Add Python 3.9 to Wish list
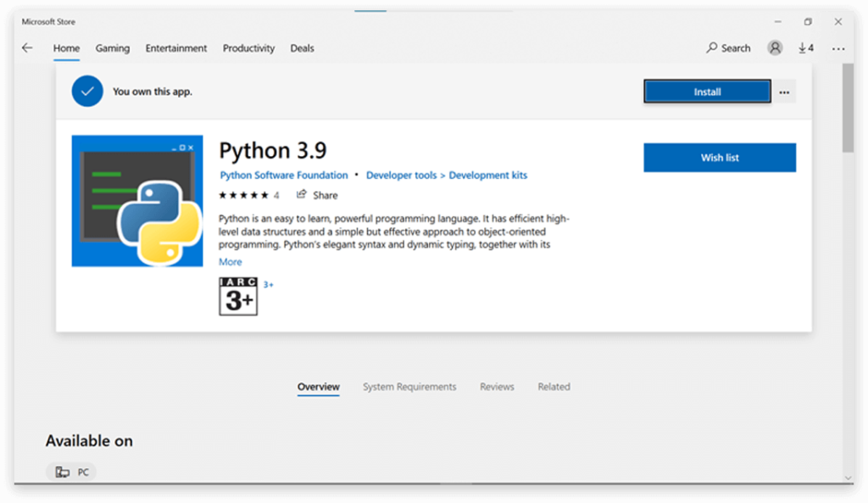The height and width of the screenshot is (503, 868). pyautogui.click(x=719, y=158)
